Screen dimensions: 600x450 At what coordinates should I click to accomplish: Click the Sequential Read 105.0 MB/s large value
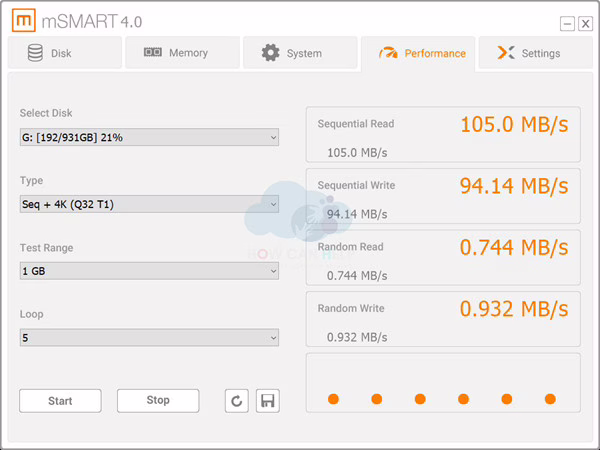click(514, 125)
